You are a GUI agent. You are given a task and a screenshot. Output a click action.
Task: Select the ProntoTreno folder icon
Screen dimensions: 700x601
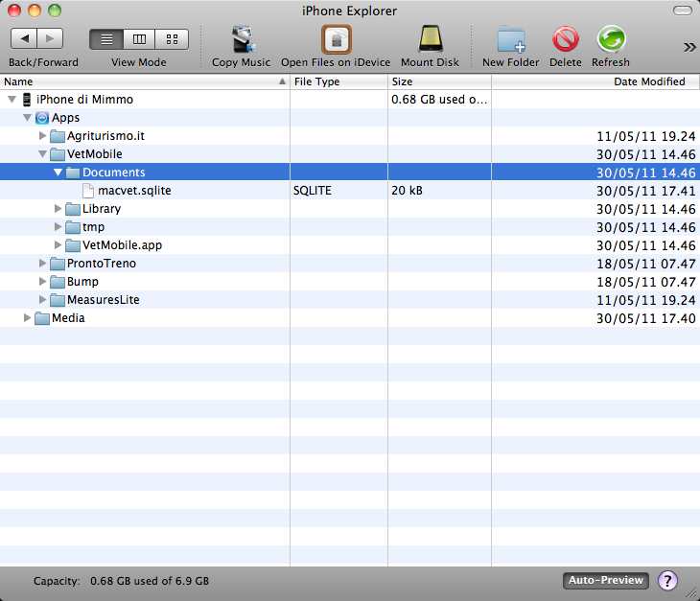click(58, 264)
